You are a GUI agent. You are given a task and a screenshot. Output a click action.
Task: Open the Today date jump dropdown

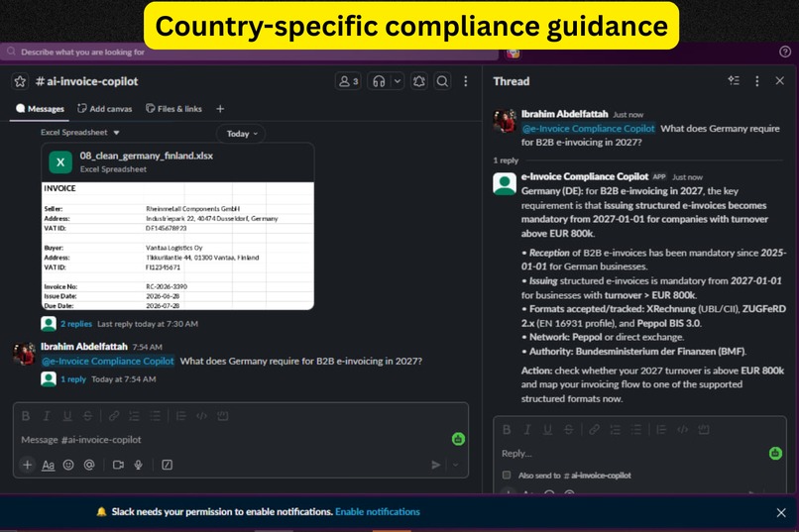pos(242,134)
